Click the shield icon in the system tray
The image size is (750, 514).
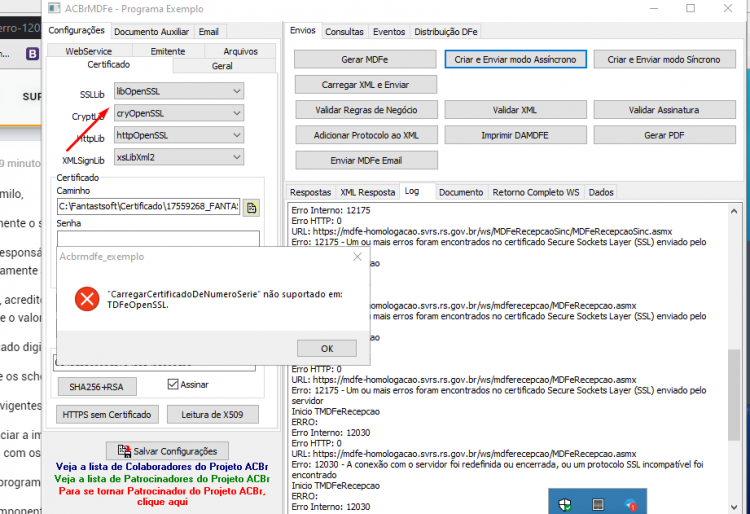coord(565,504)
